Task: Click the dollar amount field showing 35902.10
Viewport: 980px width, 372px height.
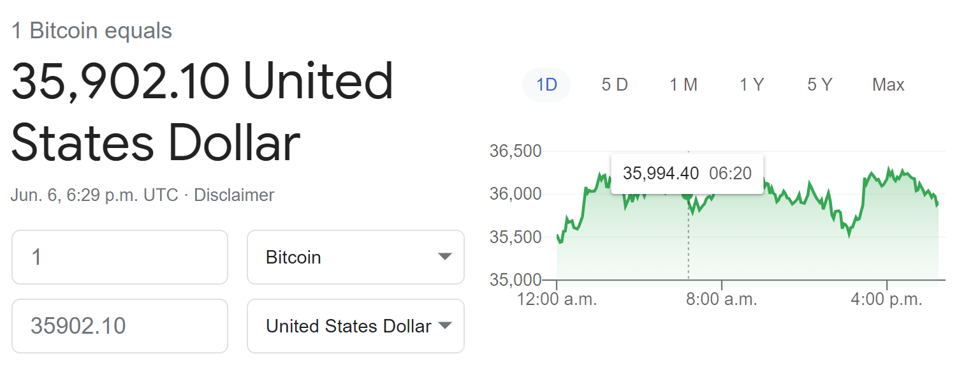Action: point(120,326)
